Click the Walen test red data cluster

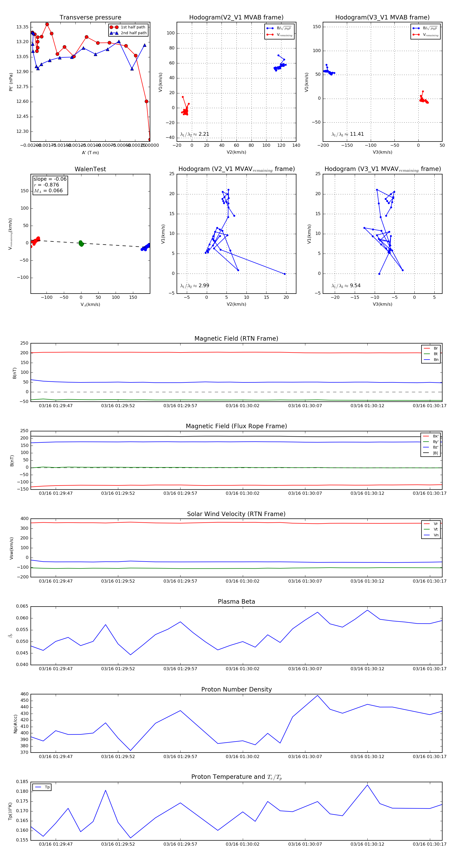click(x=35, y=241)
